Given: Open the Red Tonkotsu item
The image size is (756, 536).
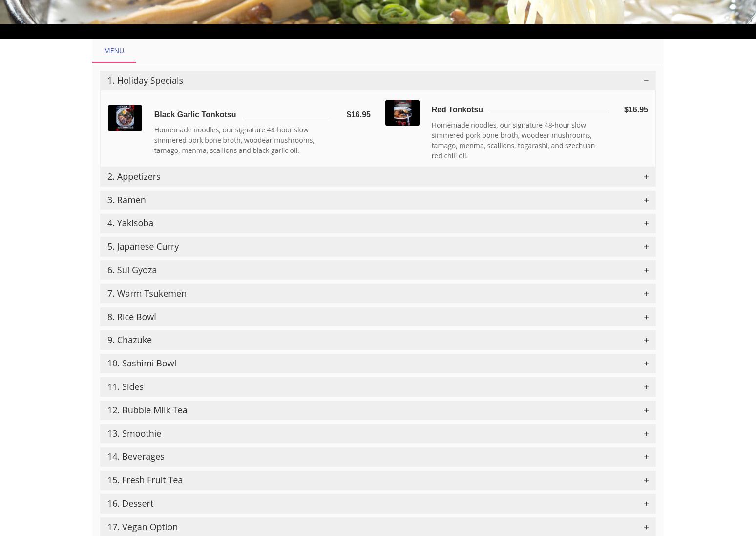Looking at the screenshot, I should coord(457,109).
